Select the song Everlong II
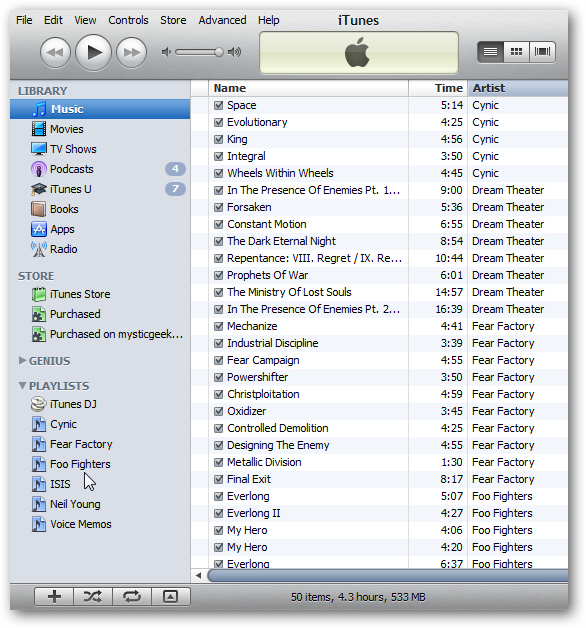 tap(380, 513)
